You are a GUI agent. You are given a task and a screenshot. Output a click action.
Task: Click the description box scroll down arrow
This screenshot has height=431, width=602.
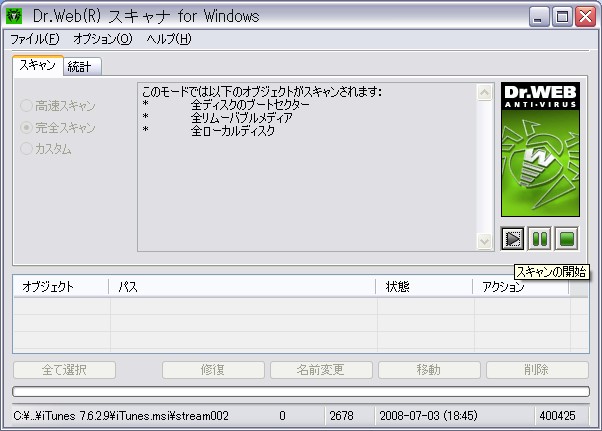(485, 241)
